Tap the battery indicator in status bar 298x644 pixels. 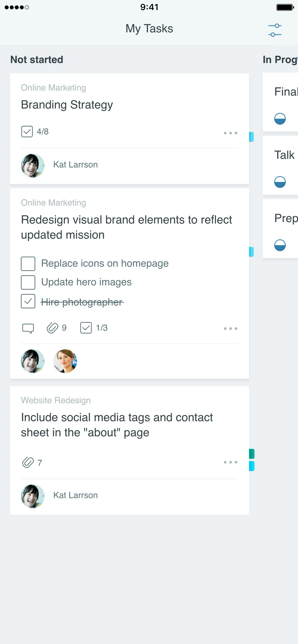(x=285, y=7)
